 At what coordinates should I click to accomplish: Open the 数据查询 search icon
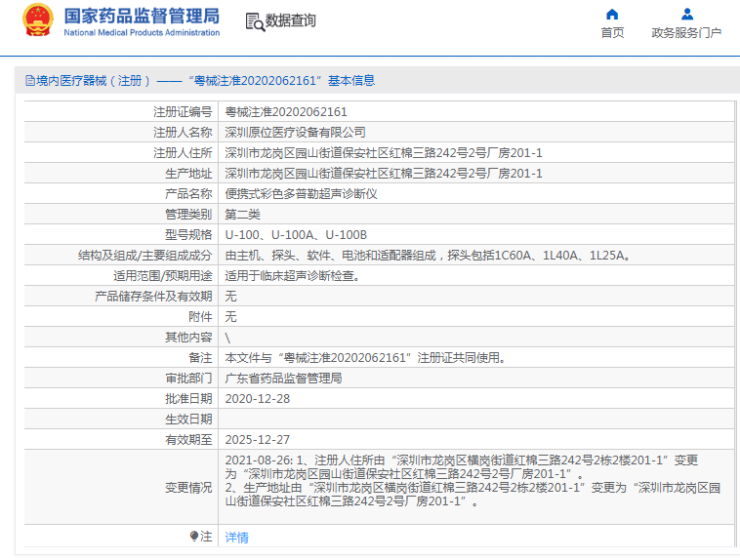point(255,21)
